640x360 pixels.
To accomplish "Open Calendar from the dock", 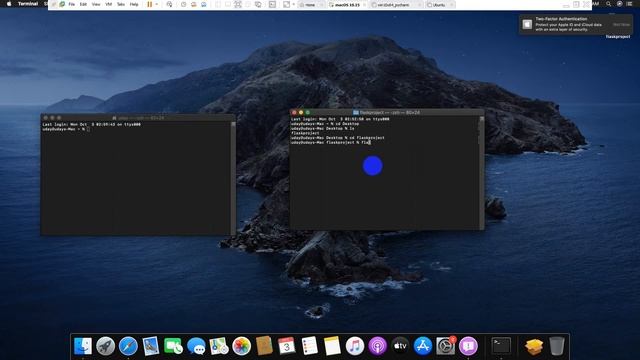I will (x=287, y=346).
